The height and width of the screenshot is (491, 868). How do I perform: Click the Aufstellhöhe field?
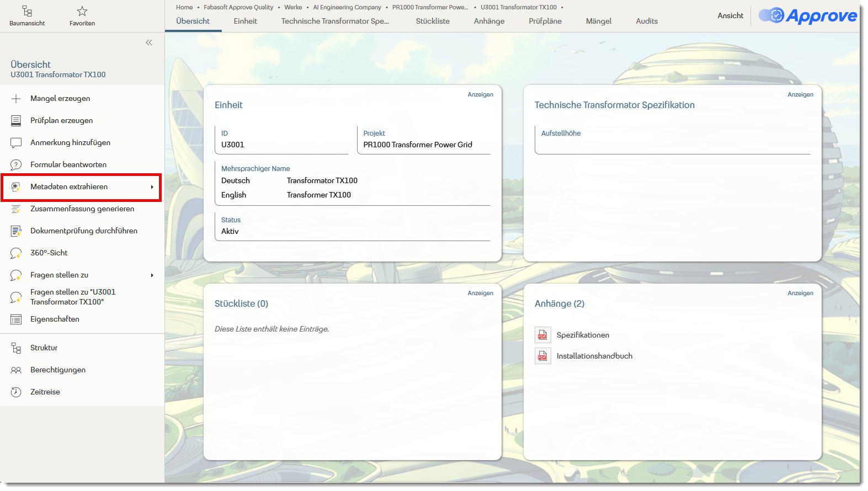673,140
